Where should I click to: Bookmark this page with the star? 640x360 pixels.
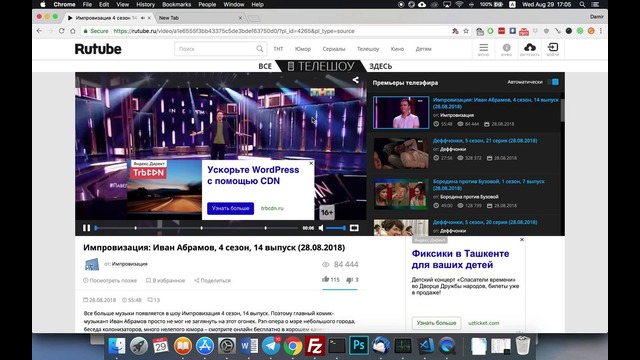click(x=466, y=31)
